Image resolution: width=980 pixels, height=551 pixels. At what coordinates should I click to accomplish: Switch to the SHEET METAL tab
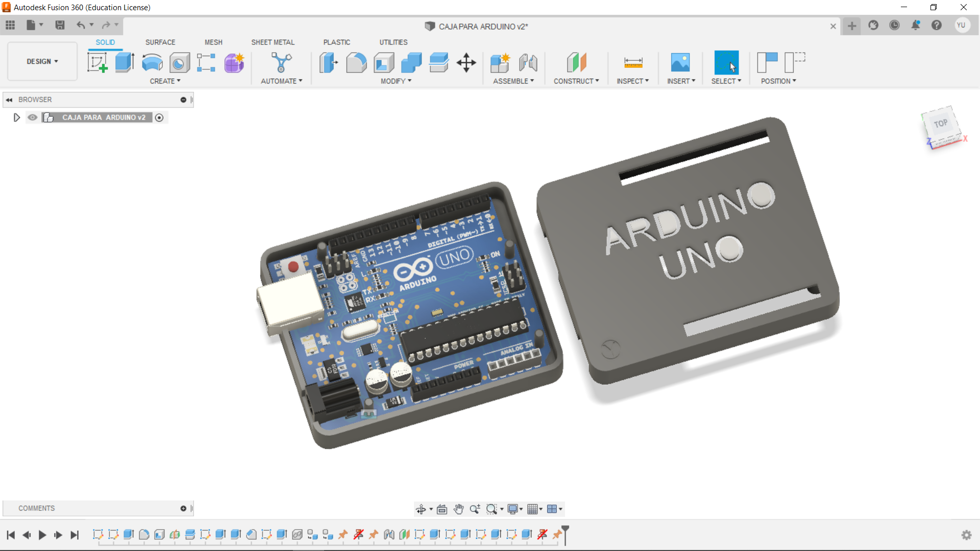click(273, 42)
